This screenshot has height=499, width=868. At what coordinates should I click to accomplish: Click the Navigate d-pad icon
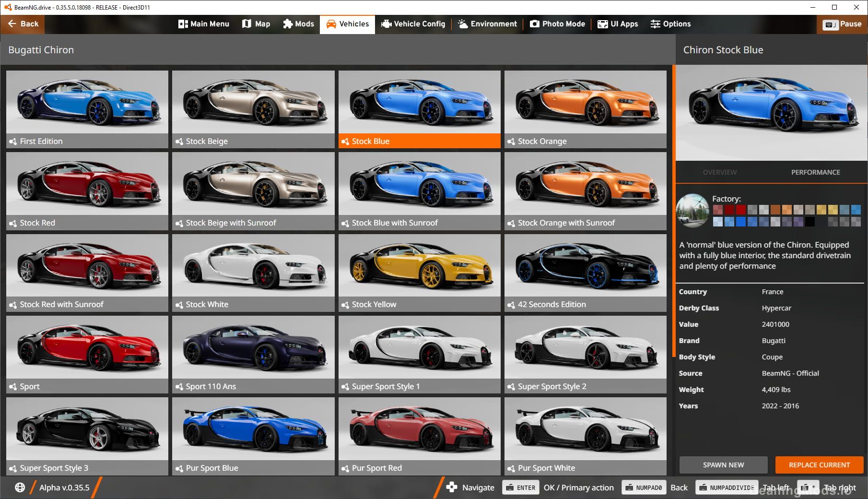click(x=451, y=487)
